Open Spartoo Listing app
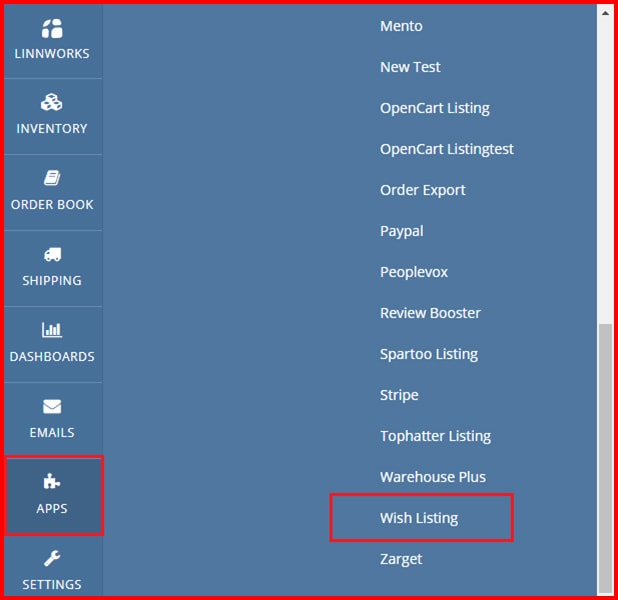618x600 pixels. click(429, 354)
